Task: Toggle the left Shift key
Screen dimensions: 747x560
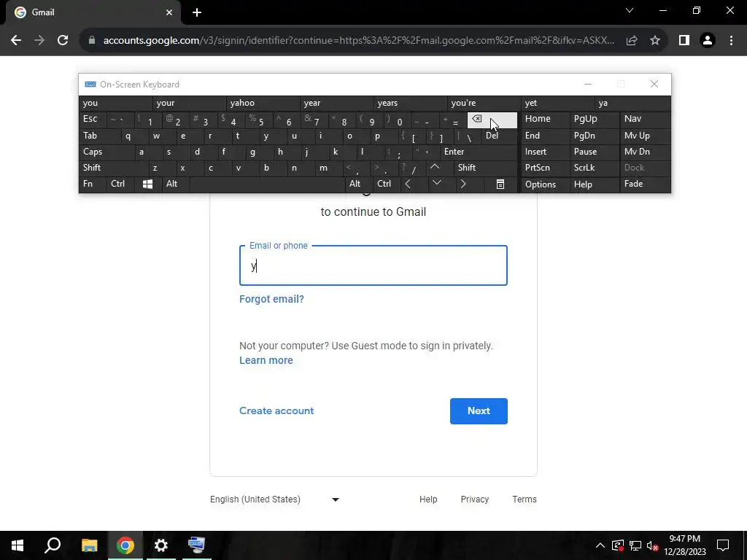Action: (x=113, y=168)
